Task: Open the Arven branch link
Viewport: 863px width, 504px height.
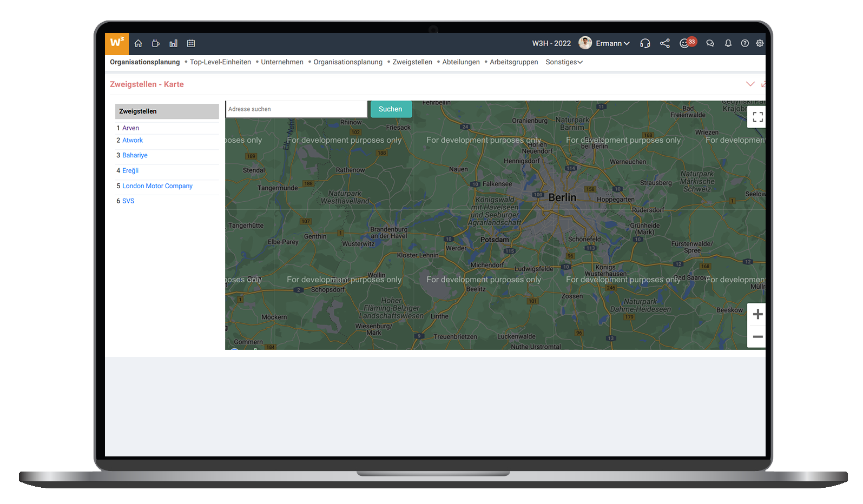Action: click(130, 128)
